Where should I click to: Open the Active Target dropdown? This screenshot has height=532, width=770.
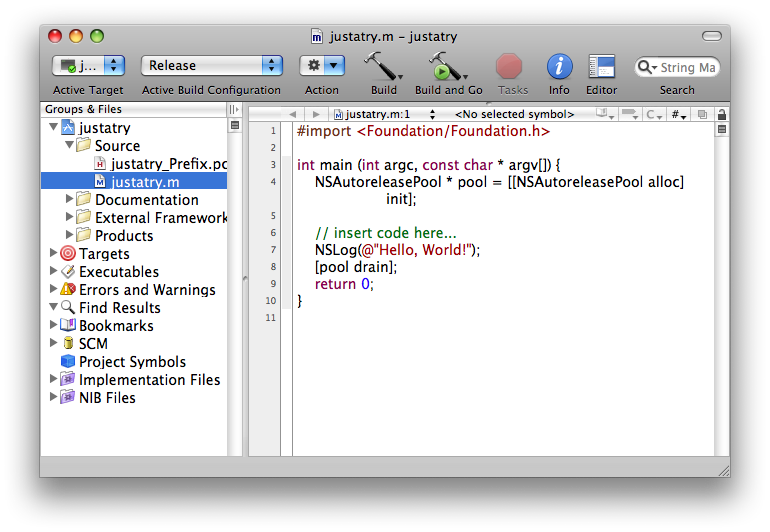tap(88, 66)
